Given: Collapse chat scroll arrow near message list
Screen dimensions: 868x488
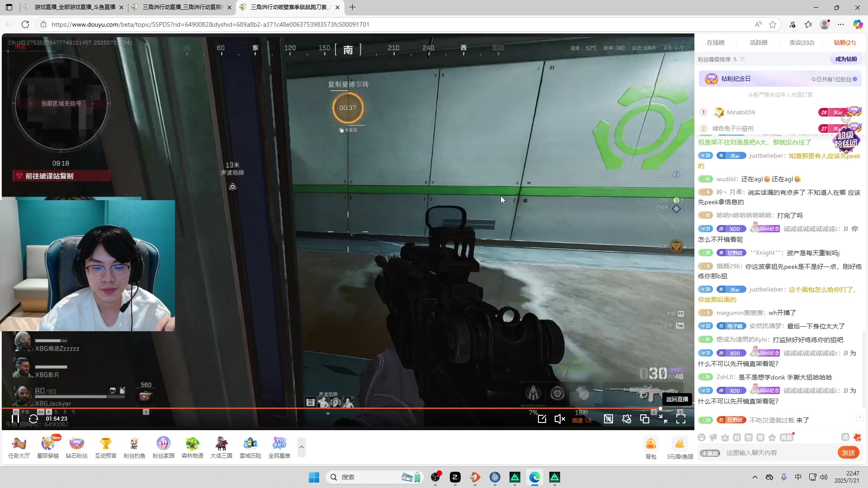Looking at the screenshot, I should (860, 418).
